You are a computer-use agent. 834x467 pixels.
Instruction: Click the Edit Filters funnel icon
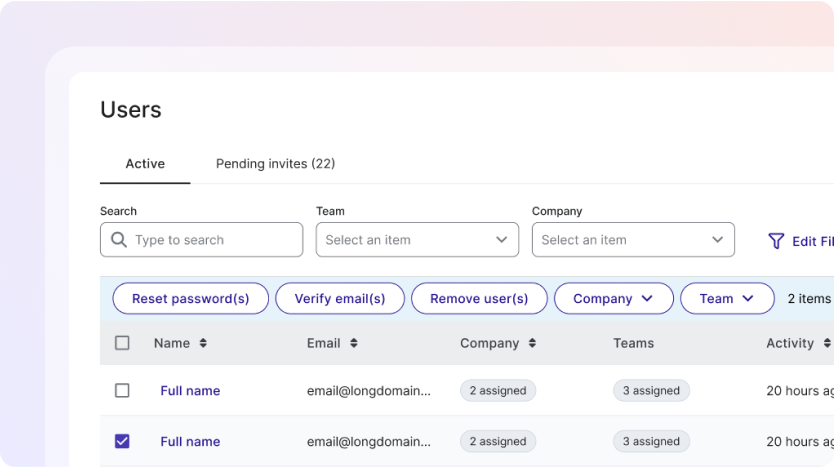pos(775,241)
